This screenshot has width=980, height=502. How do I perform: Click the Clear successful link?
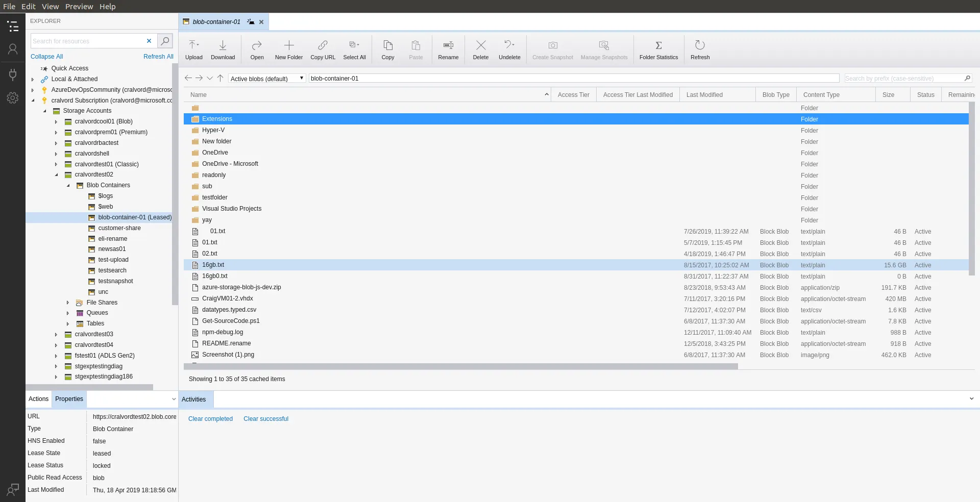266,419
